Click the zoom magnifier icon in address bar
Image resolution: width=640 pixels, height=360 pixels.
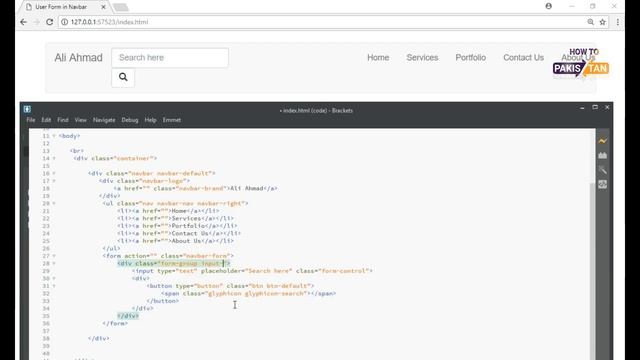point(591,22)
